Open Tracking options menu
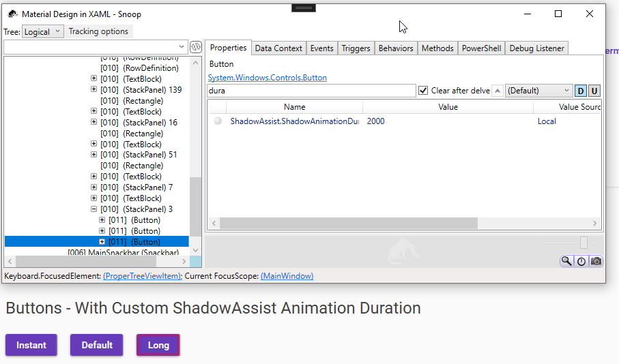Image resolution: width=619 pixels, height=364 pixels. 98,31
